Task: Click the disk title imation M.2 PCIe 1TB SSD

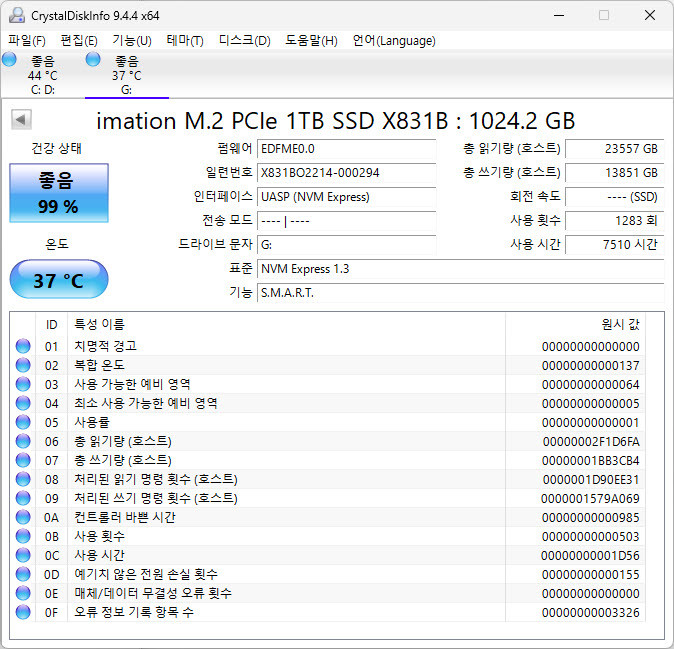Action: pyautogui.click(x=336, y=121)
